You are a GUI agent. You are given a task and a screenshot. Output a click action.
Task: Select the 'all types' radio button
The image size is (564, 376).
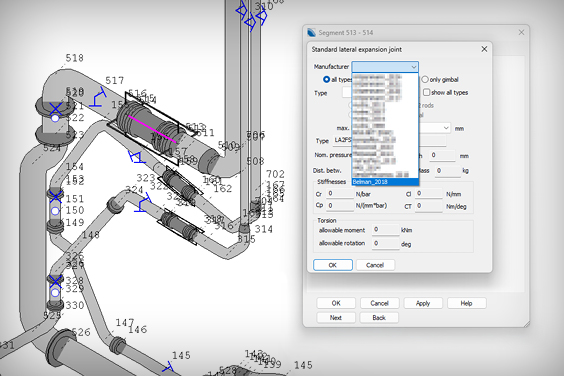326,79
